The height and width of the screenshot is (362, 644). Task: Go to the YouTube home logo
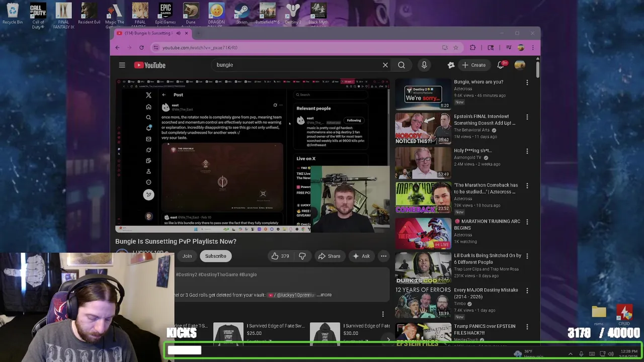coord(149,65)
